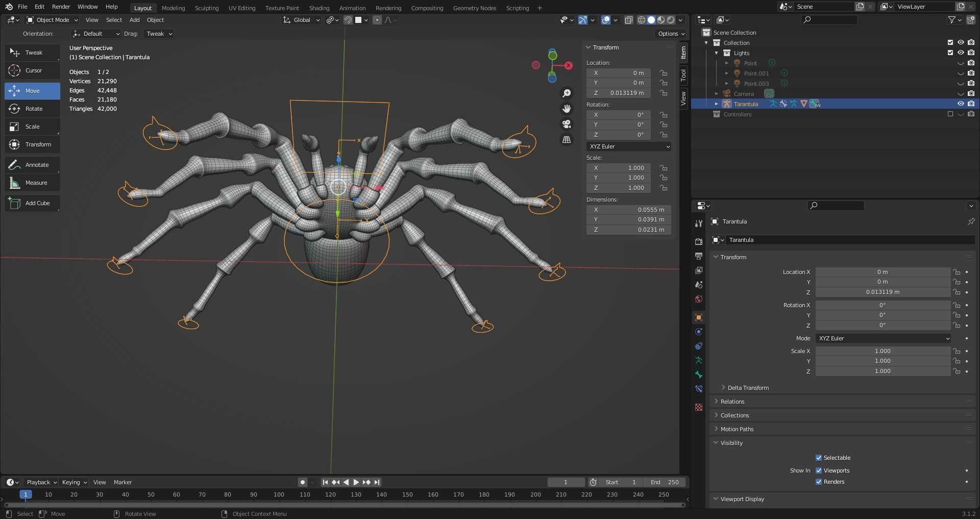The image size is (980, 519).
Task: Switch to the Shading workspace tab
Action: tap(319, 8)
